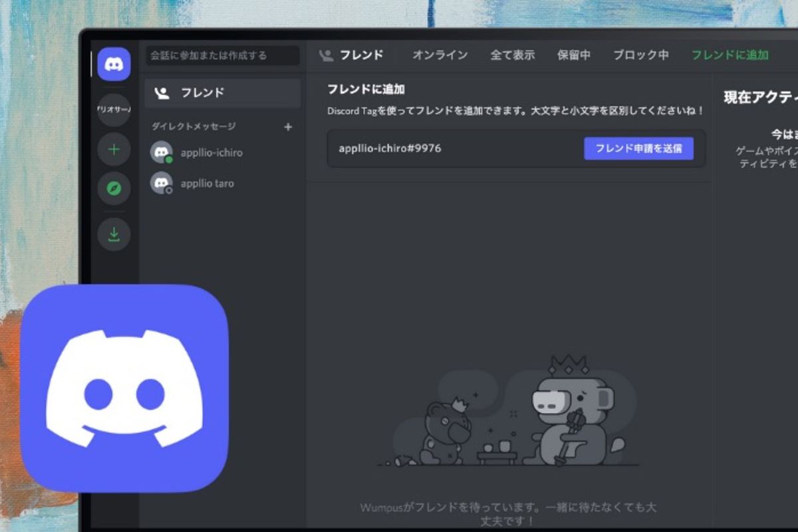Click the appllio-ichiro avatar
798x532 pixels.
[x=161, y=152]
